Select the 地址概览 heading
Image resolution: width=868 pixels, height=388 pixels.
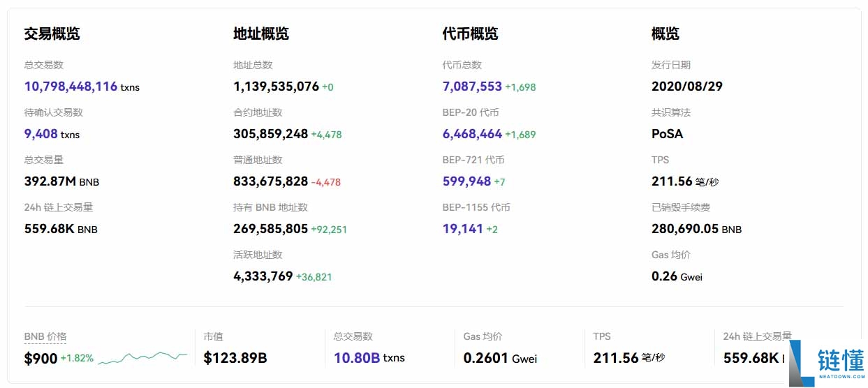(261, 33)
